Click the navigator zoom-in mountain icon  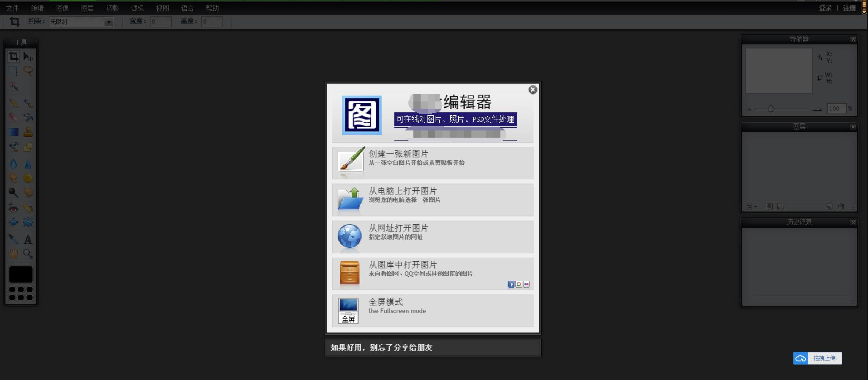click(817, 109)
